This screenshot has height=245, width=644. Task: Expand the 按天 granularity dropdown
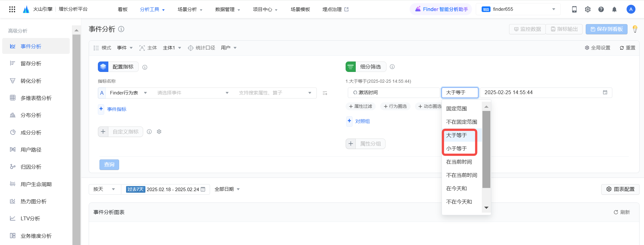[x=105, y=189]
